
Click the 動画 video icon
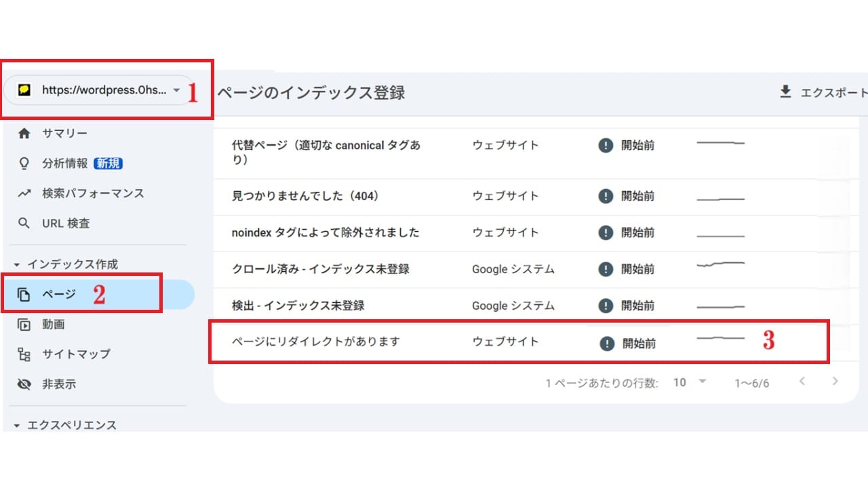click(x=24, y=325)
